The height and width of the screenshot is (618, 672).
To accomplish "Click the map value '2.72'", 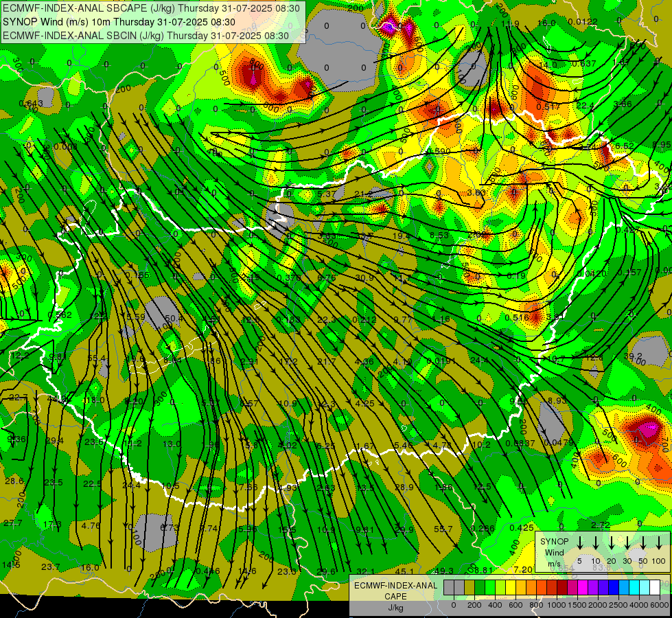I will 601,525.
